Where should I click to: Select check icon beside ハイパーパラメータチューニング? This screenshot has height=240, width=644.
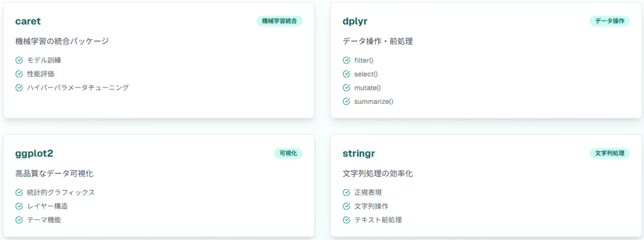coord(19,88)
